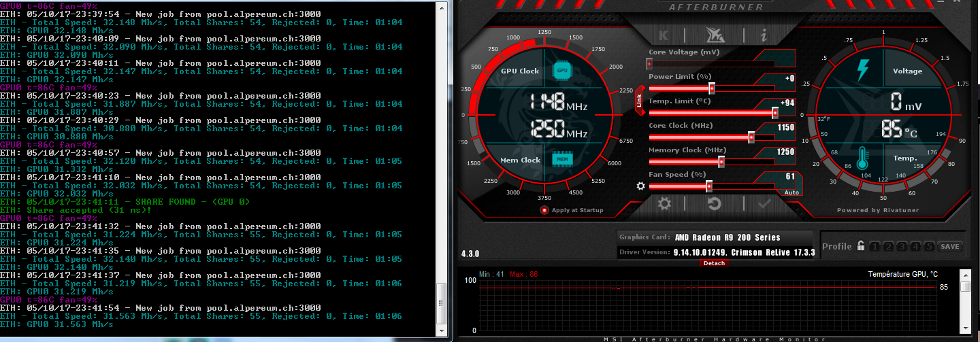The height and width of the screenshot is (342, 980).
Task: Click the driver version Crimson ReLive text
Action: pos(742,252)
